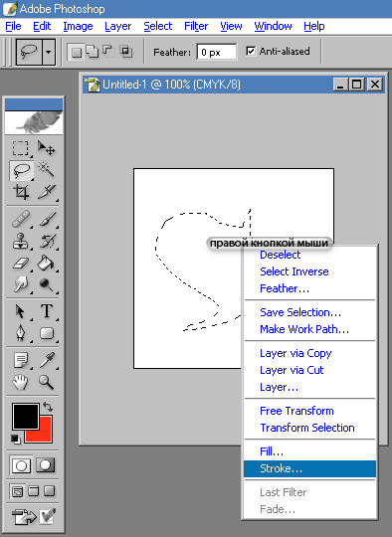Switch to Quick Mask mode

pos(46,465)
